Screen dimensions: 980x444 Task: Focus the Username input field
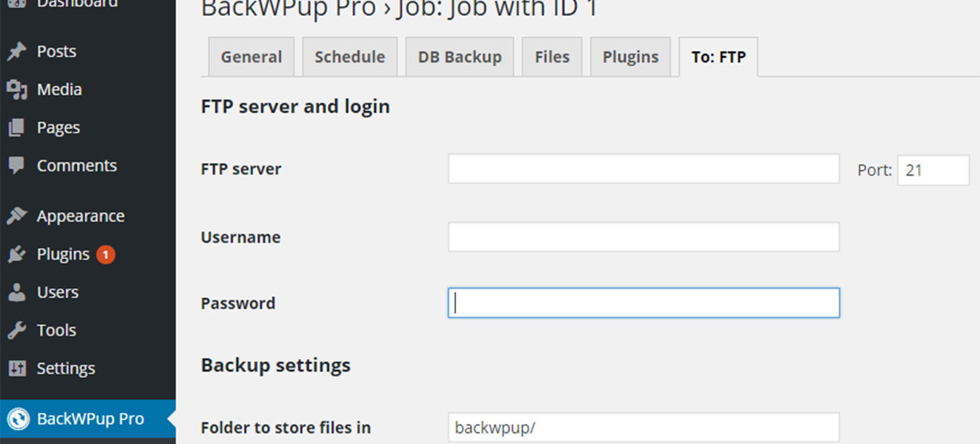pos(643,236)
